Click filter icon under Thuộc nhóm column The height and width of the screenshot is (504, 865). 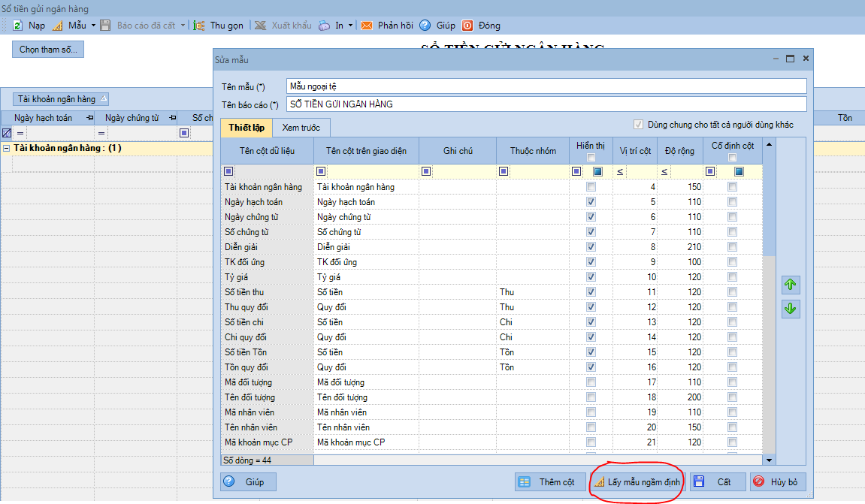tap(503, 171)
